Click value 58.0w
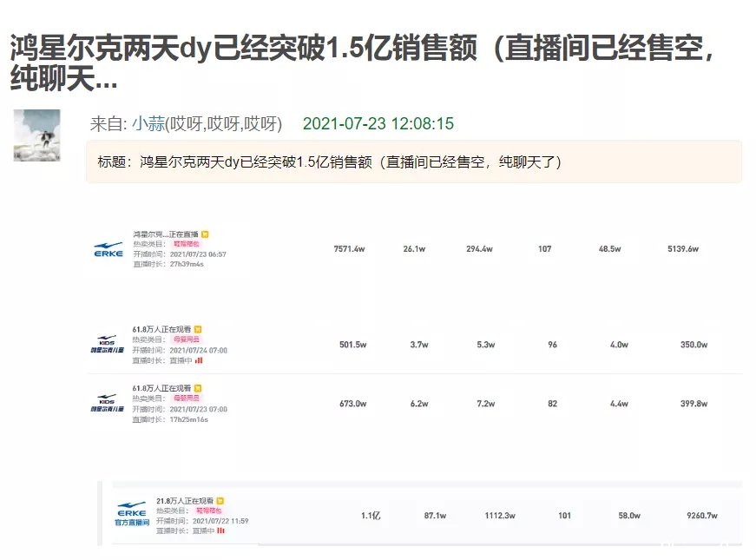756x560 pixels. (629, 516)
